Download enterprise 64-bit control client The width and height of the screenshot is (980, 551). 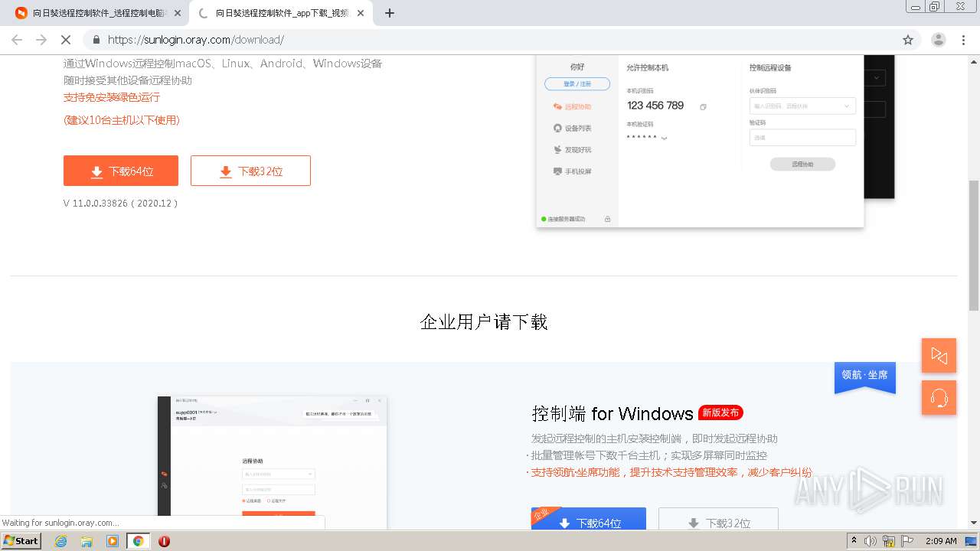point(588,519)
